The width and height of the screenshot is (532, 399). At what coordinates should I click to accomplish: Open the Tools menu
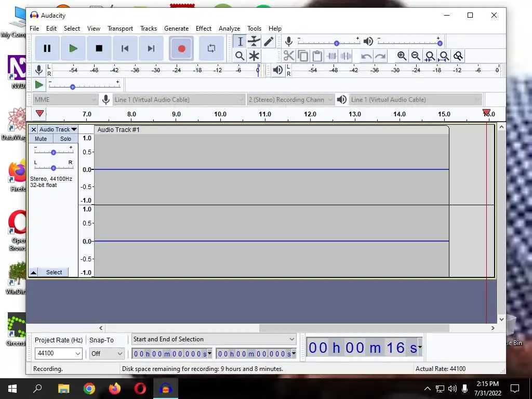pos(254,29)
